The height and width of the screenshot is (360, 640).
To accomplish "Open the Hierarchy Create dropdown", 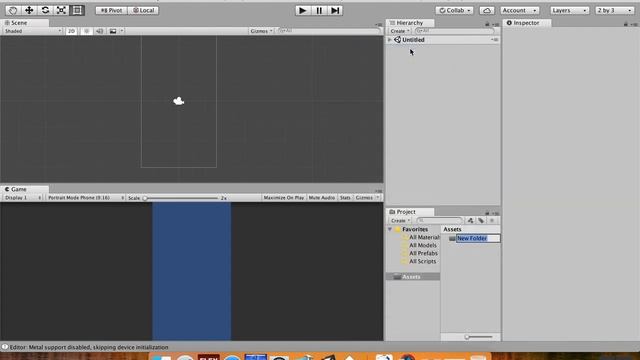I will click(400, 31).
